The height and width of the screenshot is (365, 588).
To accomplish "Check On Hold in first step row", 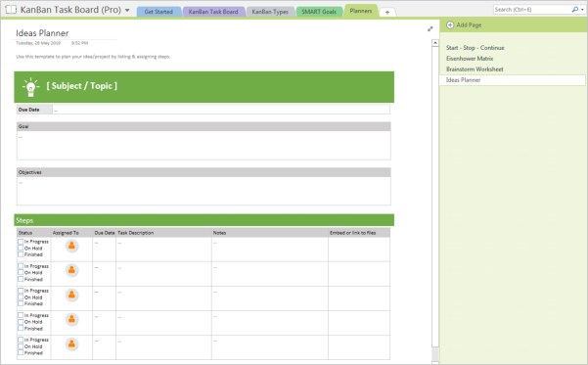I will (21, 248).
